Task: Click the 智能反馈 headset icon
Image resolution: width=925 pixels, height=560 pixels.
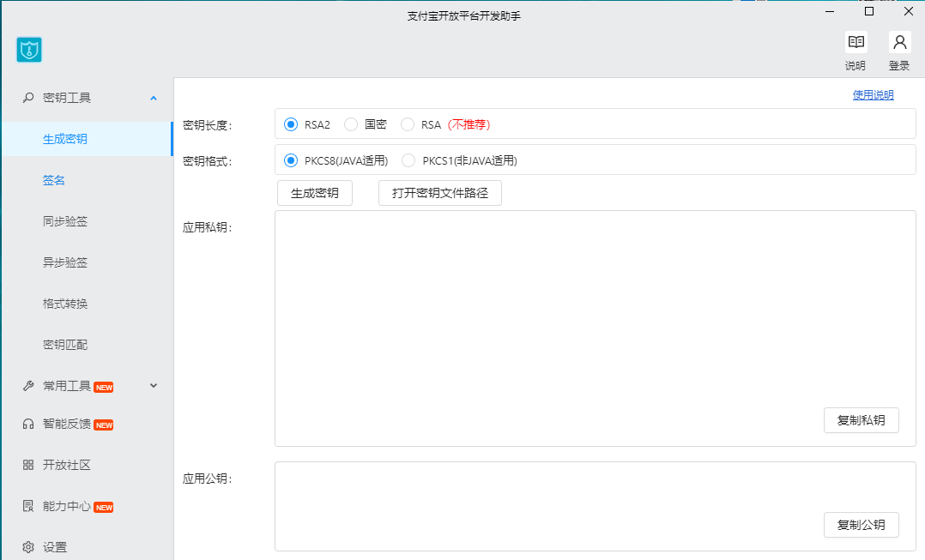Action: pyautogui.click(x=27, y=424)
